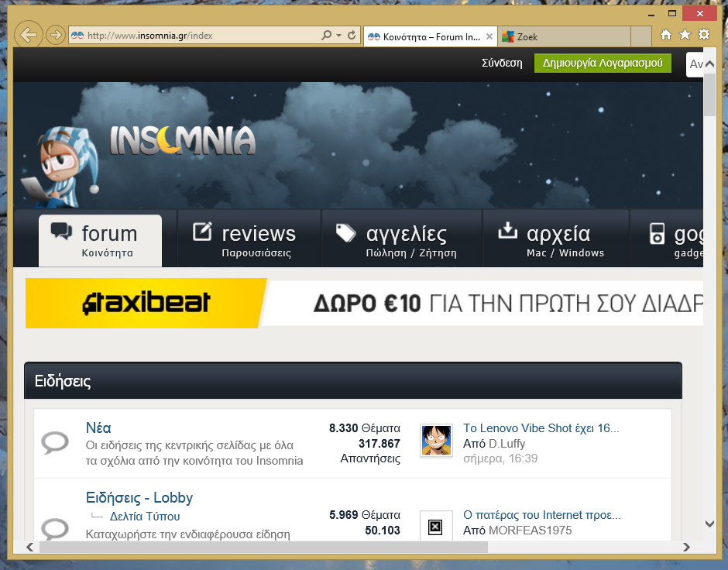Open the address bar dropdown arrow

tap(339, 36)
